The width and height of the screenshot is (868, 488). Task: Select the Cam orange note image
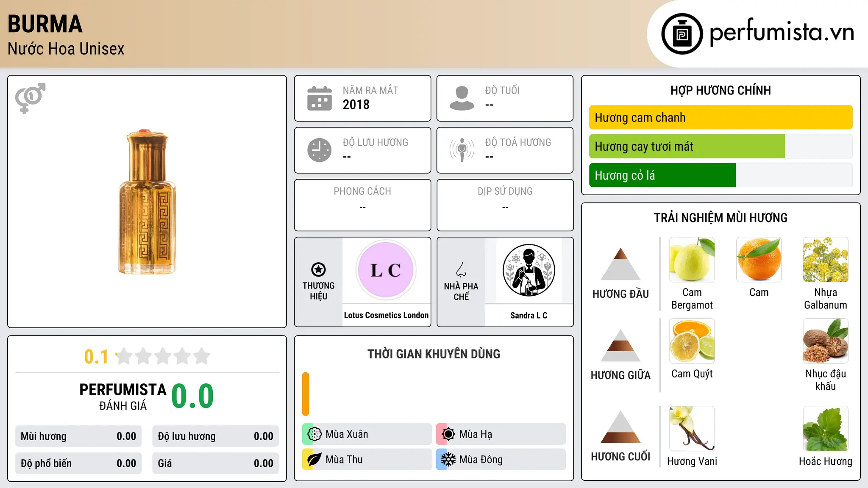pos(759,260)
